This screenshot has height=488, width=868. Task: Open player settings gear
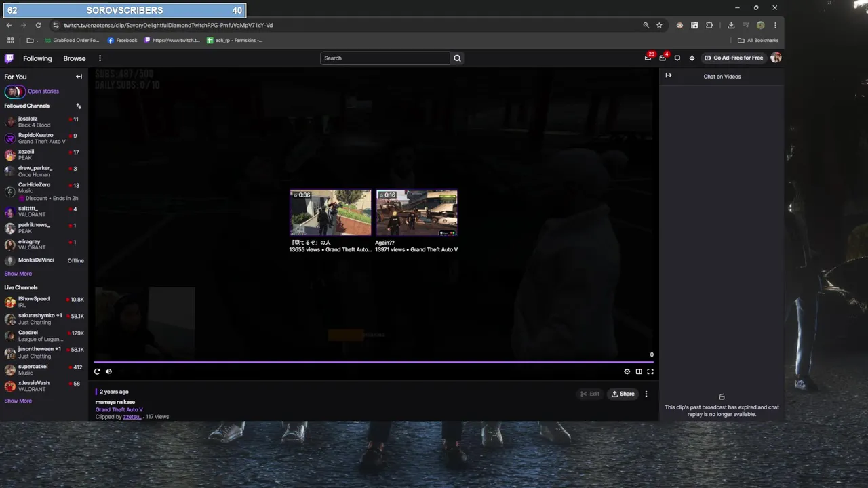(x=627, y=371)
